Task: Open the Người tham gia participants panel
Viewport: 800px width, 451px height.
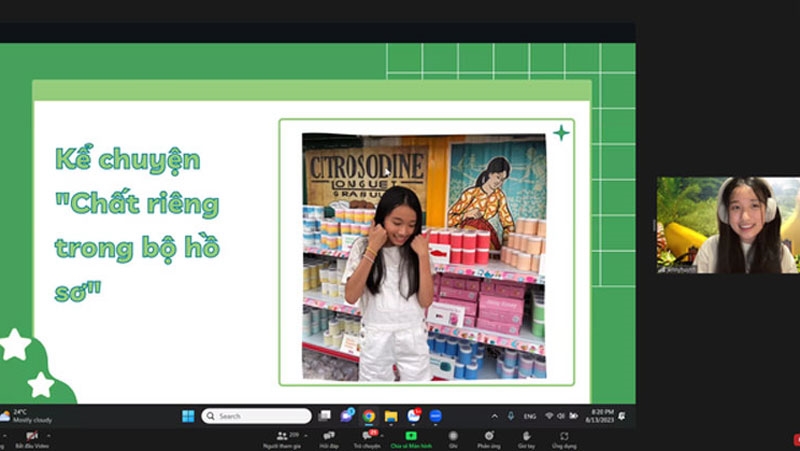Action: pos(282,439)
